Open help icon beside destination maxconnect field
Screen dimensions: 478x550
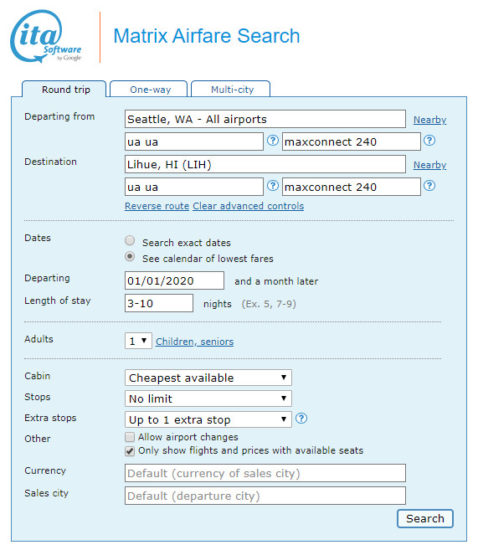tap(429, 186)
